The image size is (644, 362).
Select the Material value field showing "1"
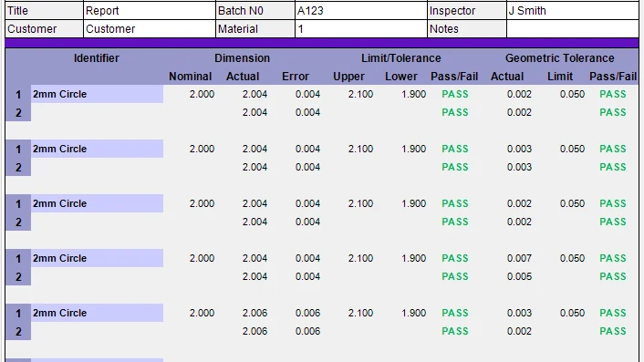(x=361, y=29)
